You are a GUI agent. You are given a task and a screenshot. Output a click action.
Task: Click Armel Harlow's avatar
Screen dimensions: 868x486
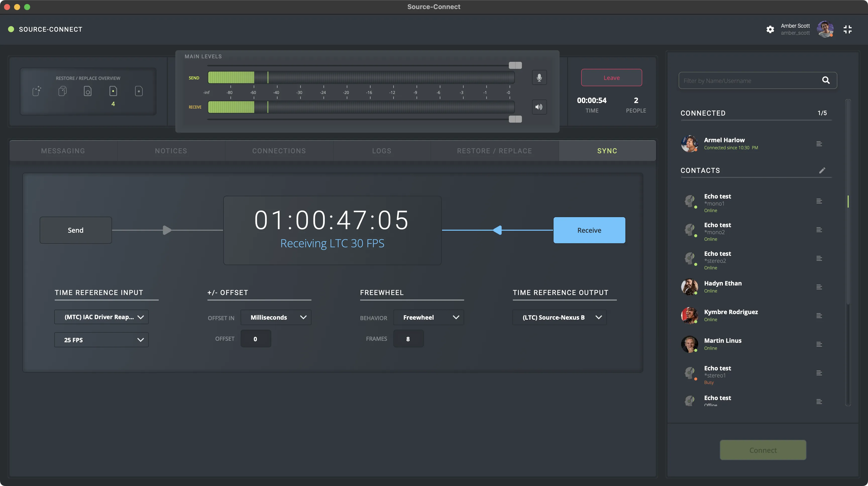[689, 144]
